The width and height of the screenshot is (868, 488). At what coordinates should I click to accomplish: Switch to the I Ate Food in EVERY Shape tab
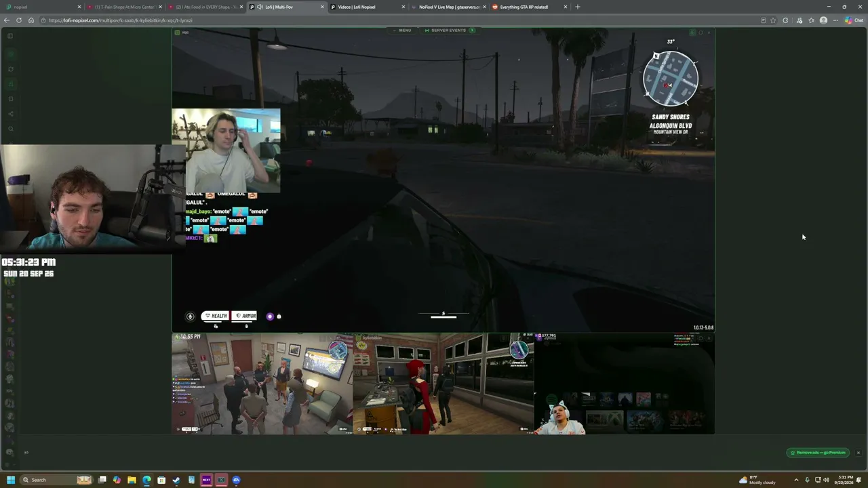[205, 7]
